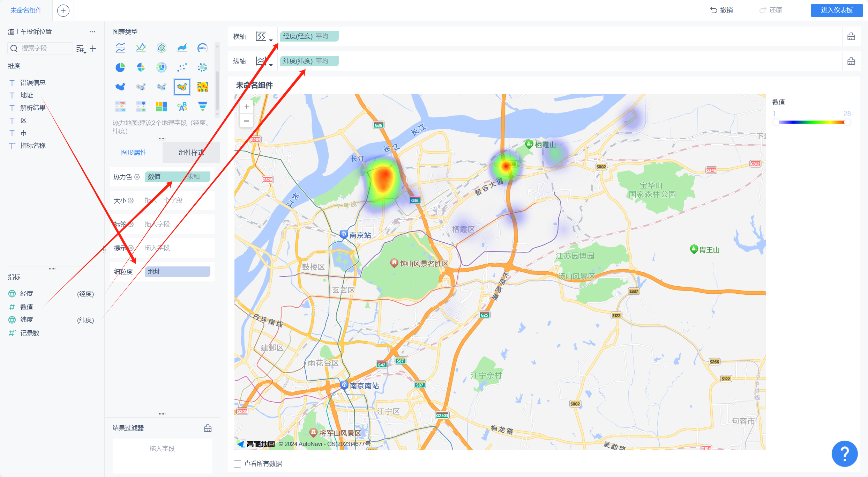This screenshot has width=868, height=477.
Task: Expand the 横轴 axis type dropdown
Action: [x=264, y=37]
